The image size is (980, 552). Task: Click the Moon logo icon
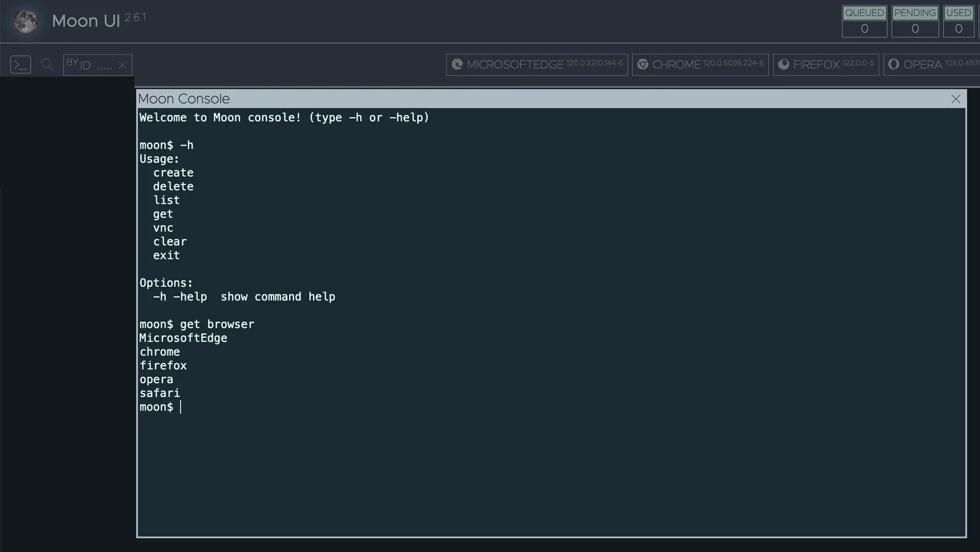coord(26,21)
